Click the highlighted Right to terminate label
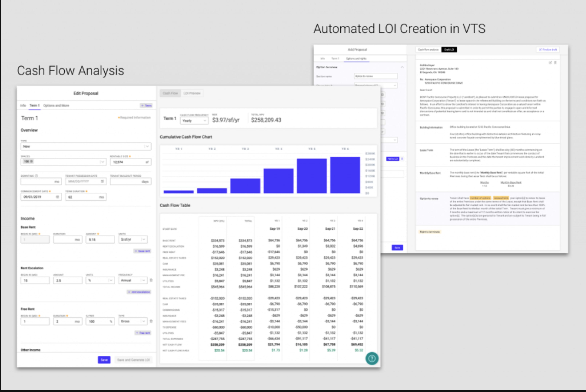 (x=430, y=232)
